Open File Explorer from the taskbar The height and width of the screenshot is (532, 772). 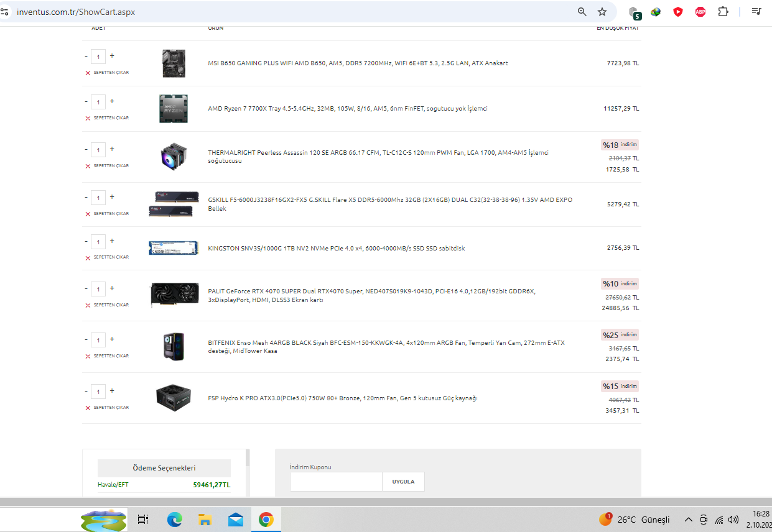coord(205,520)
